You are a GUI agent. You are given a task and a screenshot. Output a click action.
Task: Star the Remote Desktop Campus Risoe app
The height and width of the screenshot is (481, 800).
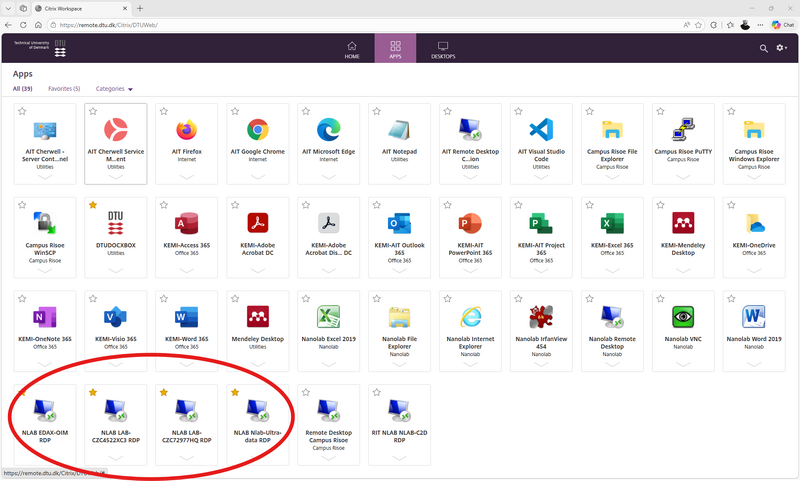click(306, 392)
